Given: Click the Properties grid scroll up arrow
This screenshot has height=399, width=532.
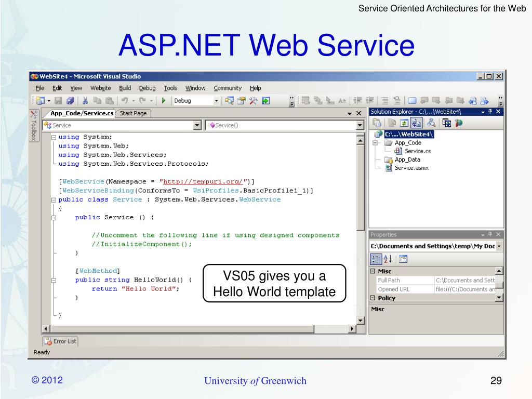Looking at the screenshot, I should (499, 271).
